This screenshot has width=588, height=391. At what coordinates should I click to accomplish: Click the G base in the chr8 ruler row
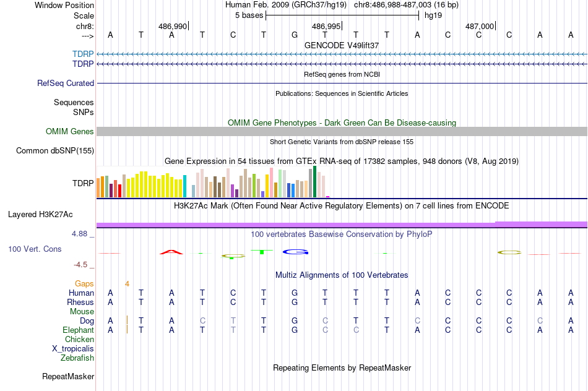tap(295, 35)
